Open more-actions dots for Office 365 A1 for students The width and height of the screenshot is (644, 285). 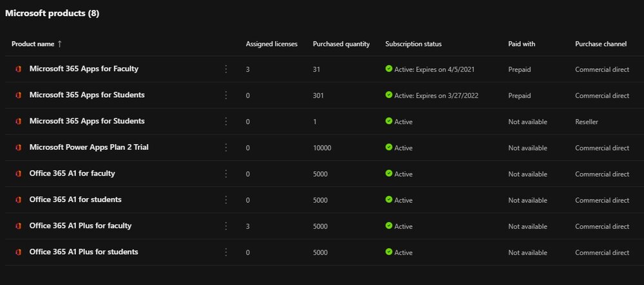[225, 200]
